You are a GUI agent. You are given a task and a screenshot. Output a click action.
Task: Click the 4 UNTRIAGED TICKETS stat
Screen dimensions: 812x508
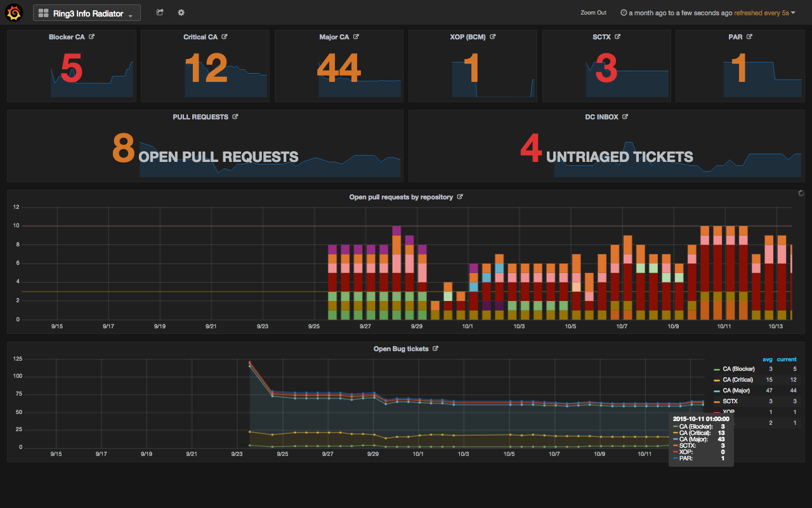point(606,149)
